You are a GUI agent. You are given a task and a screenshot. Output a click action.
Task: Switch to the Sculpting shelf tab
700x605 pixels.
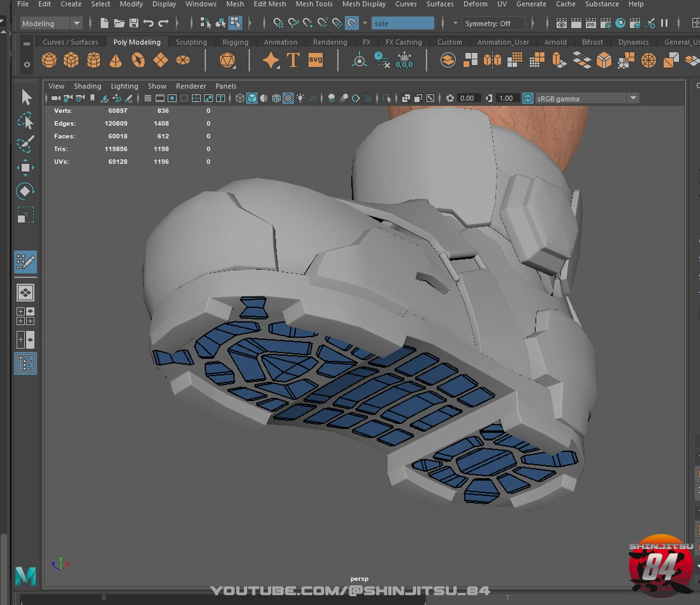click(x=191, y=42)
